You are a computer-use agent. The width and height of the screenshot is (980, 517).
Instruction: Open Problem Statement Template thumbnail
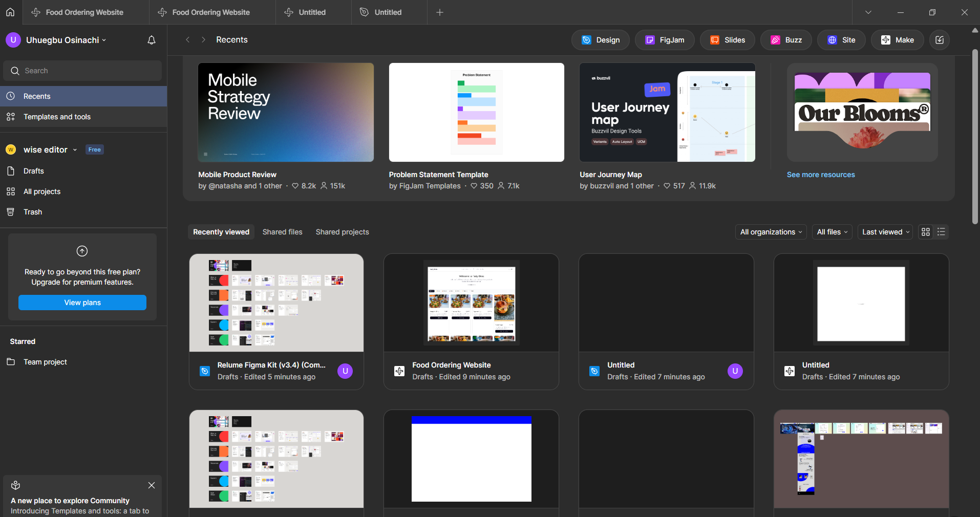477,112
